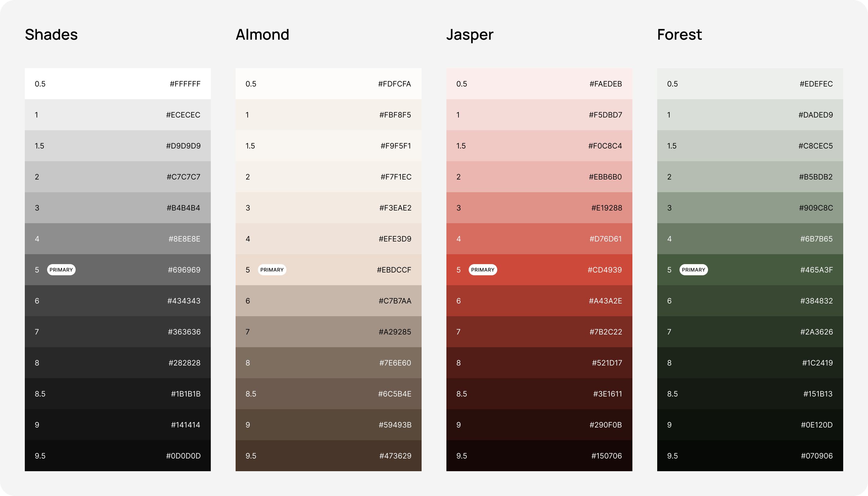This screenshot has height=496, width=868.
Task: Select the Forest #909C8C swatch
Action: click(x=750, y=208)
